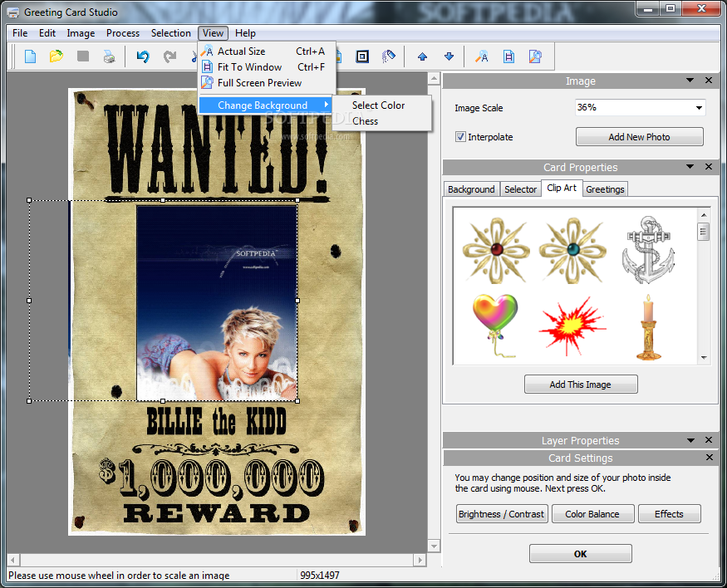Click the grayed Save toolbar icon
The width and height of the screenshot is (727, 588).
click(83, 56)
